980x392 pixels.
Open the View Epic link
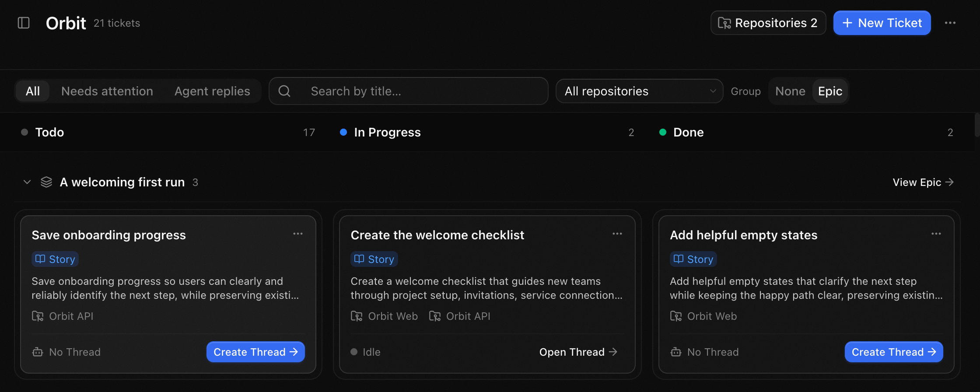[923, 182]
